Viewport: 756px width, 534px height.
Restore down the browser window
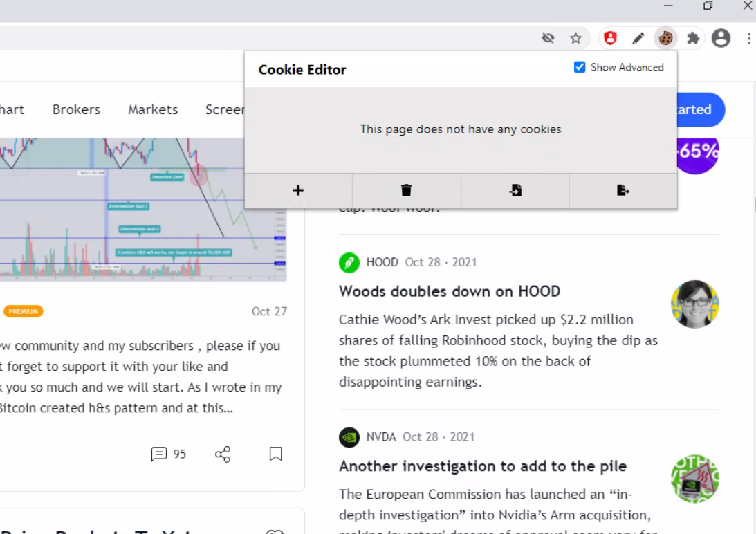pos(708,6)
